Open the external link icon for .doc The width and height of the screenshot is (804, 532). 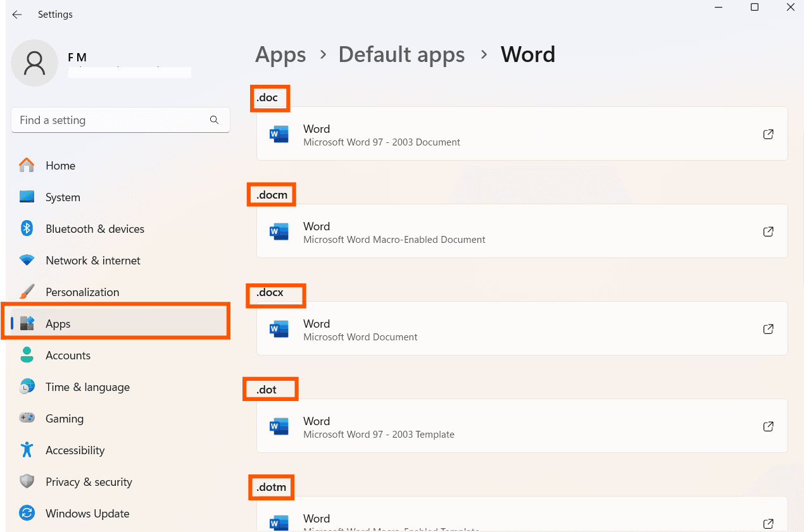[x=768, y=133]
